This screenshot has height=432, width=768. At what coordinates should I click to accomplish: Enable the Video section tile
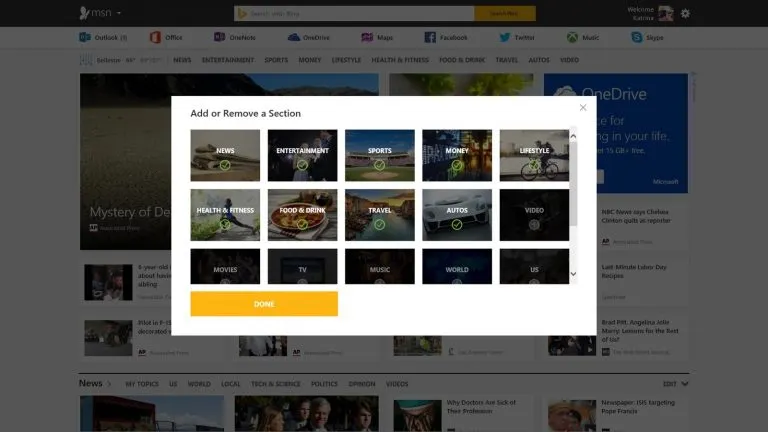(534, 214)
